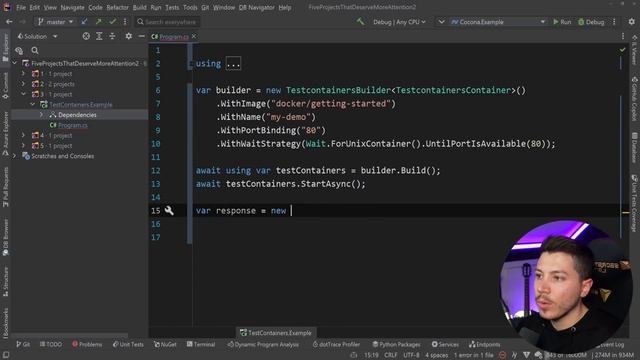Click the CRLF line separator indicator
Viewport: 640px width, 360px height.
[x=390, y=355]
